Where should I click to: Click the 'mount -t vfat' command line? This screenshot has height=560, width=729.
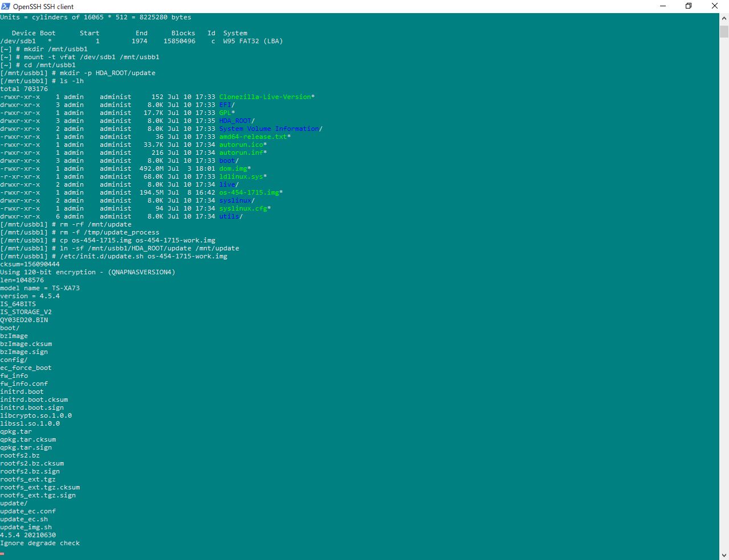(80, 57)
